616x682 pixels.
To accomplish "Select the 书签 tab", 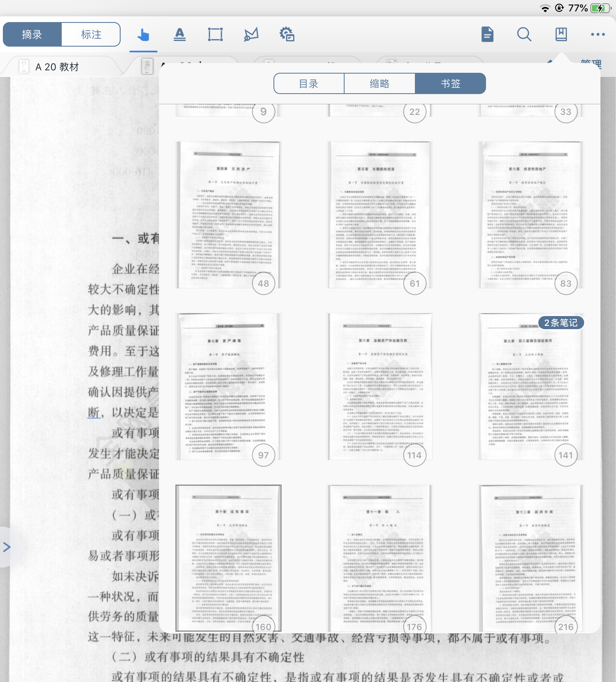I will (450, 84).
